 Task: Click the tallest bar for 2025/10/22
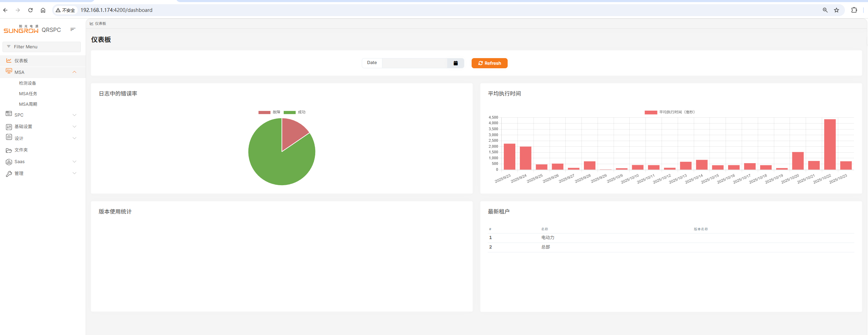830,144
